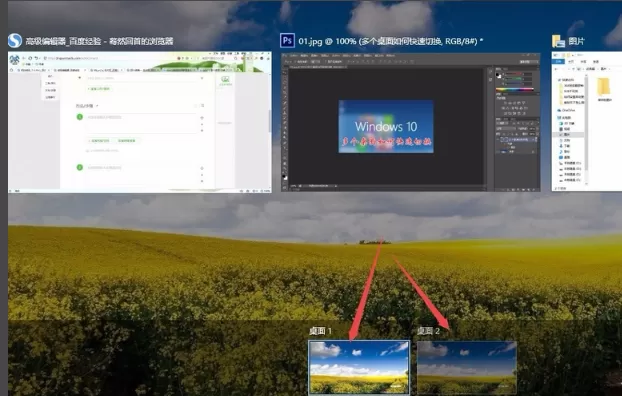Open the Sogou browser window thumbnail
This screenshot has width=622, height=396.
click(x=140, y=122)
